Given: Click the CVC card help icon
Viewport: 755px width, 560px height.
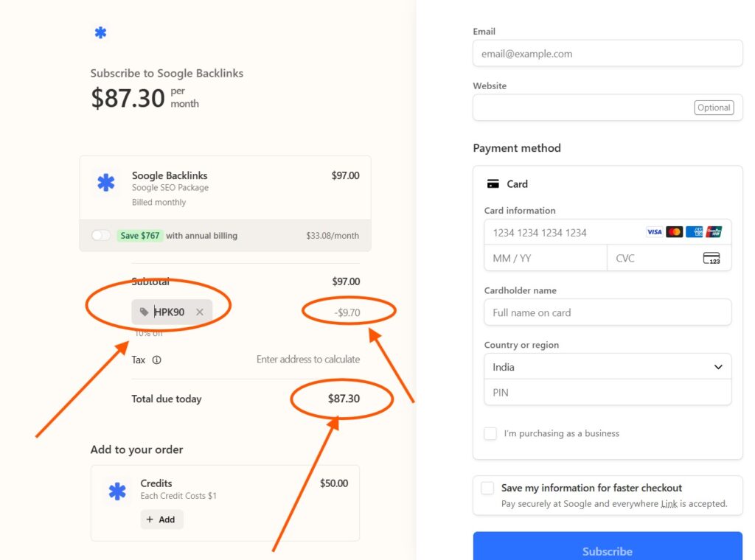Looking at the screenshot, I should pyautogui.click(x=711, y=258).
